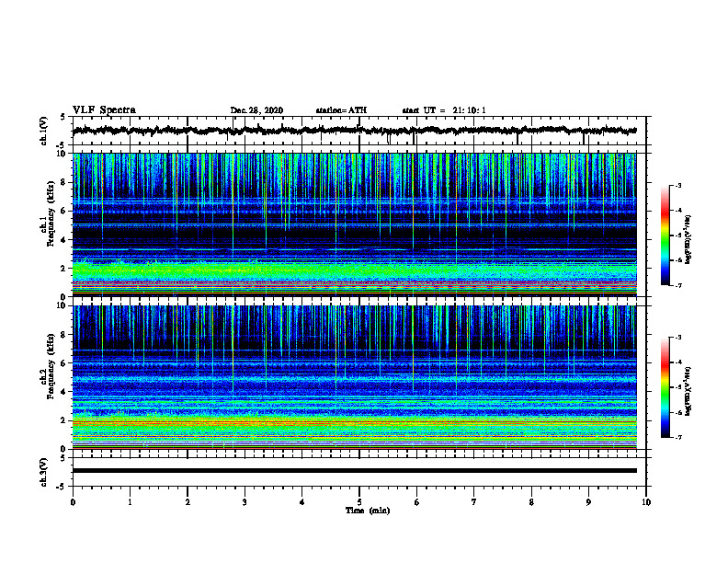This screenshot has width=728, height=563.
Task: Click the "4" kHz tick on ch.2 spectrogram
Action: coord(63,392)
